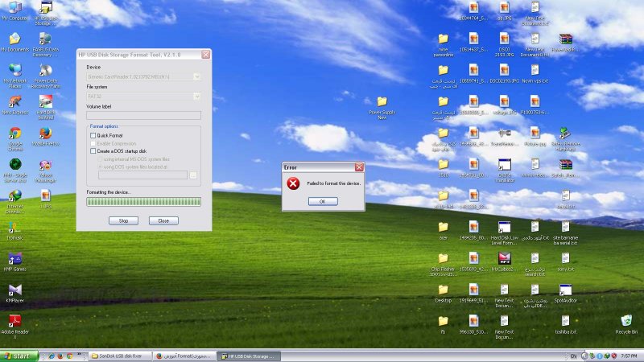
Task: Open the Power Supply New folder
Action: tap(382, 108)
